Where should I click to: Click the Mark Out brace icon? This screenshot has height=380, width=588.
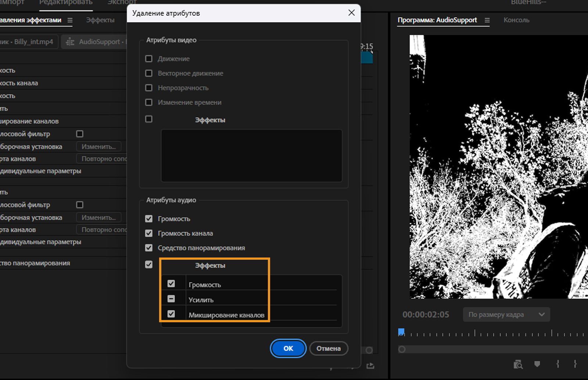coord(575,364)
